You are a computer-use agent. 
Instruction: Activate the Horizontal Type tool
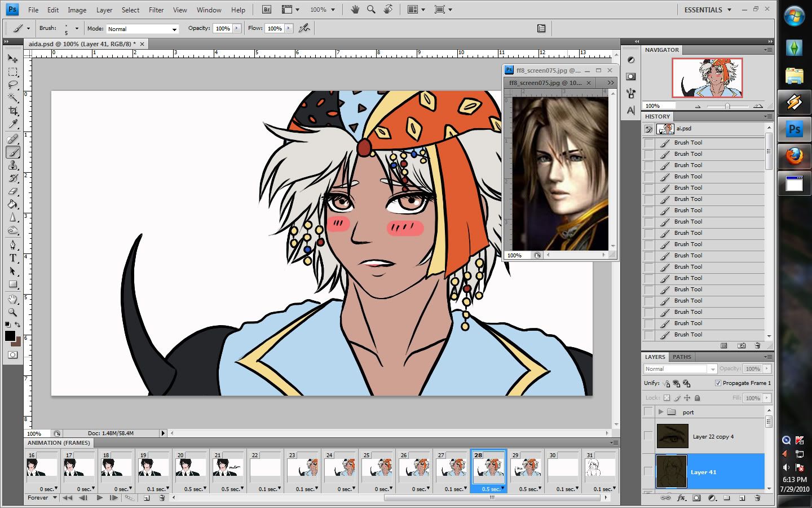[x=12, y=258]
